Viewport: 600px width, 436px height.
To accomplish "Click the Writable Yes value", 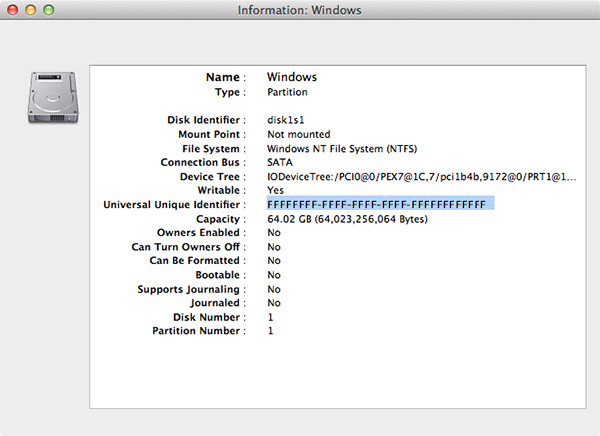I will (275, 190).
